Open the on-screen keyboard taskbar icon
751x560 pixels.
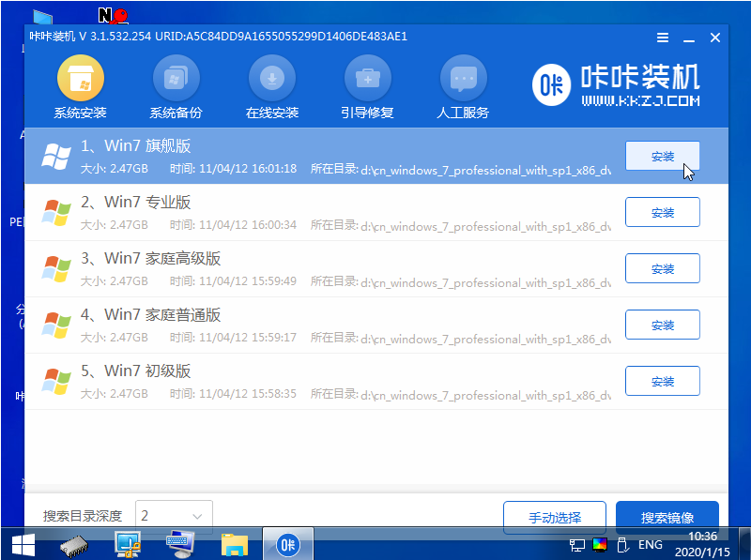coord(178,544)
